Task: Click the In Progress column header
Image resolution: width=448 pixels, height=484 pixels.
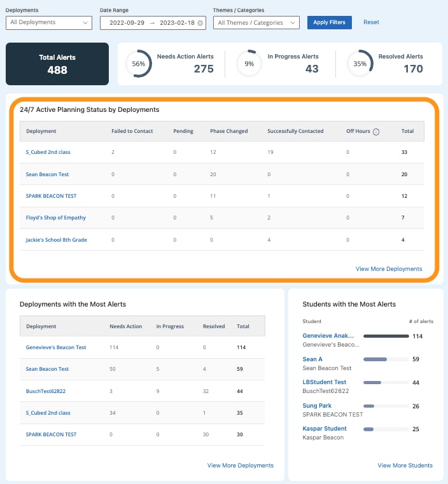Action: point(170,326)
